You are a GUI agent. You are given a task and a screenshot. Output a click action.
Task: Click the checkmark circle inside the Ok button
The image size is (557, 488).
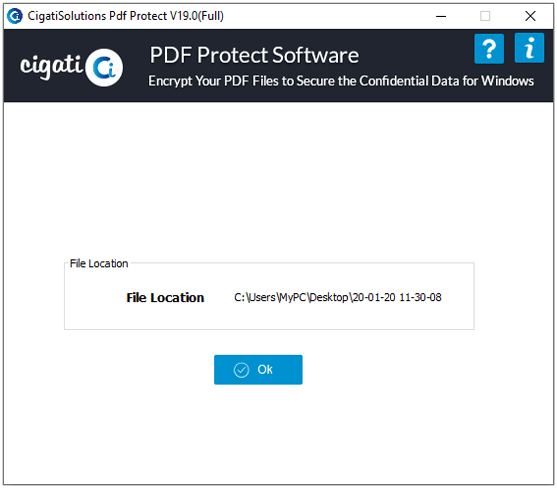[x=242, y=370]
